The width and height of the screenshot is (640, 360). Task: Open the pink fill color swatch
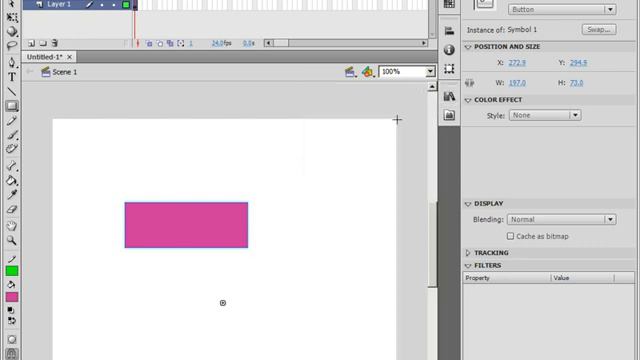(12, 297)
